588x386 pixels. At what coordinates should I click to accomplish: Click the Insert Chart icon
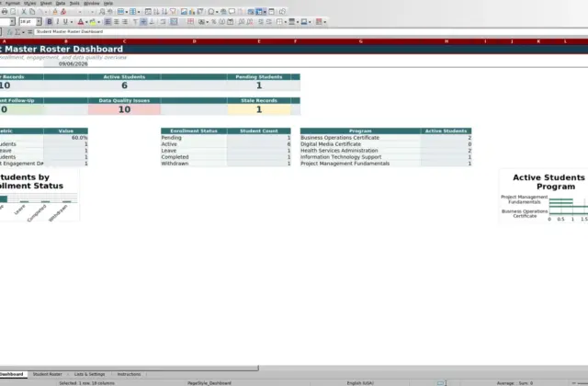point(192,12)
